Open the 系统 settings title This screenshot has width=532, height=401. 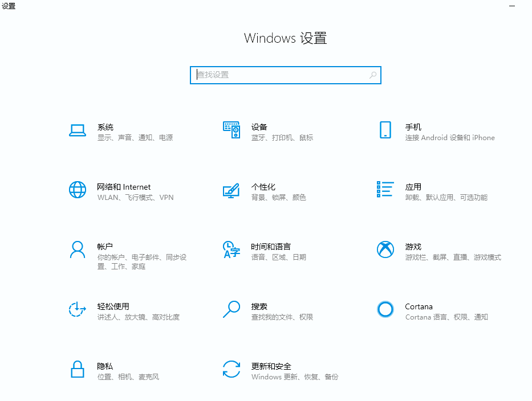(x=105, y=127)
